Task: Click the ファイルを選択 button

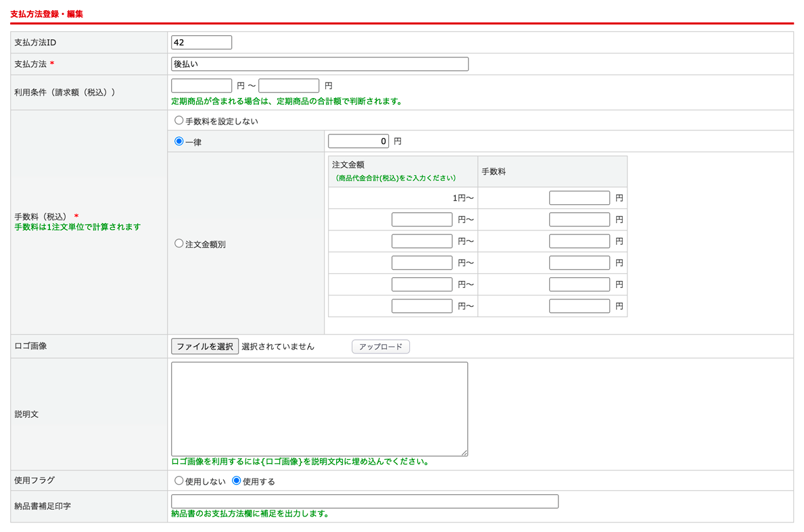Action: click(205, 347)
